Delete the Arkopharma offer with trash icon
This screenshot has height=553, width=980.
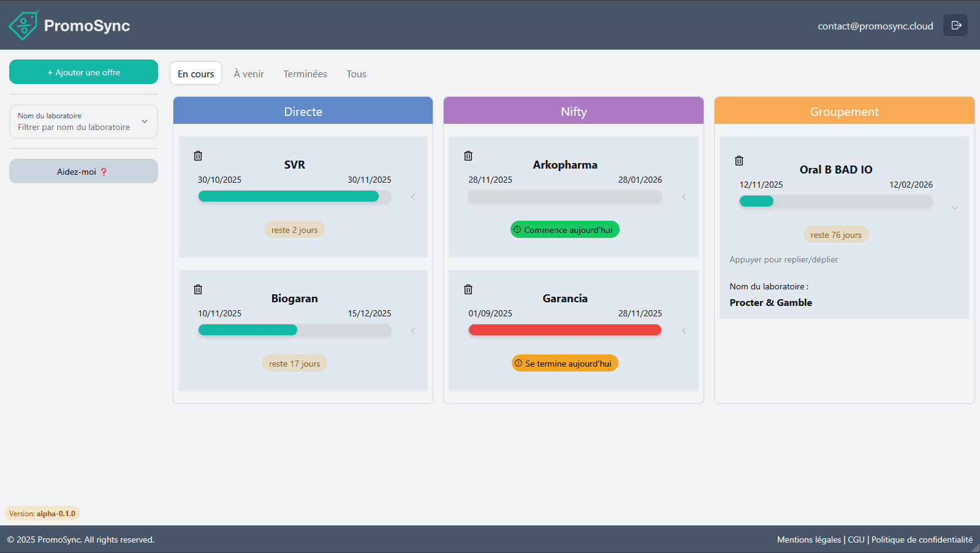click(x=468, y=156)
